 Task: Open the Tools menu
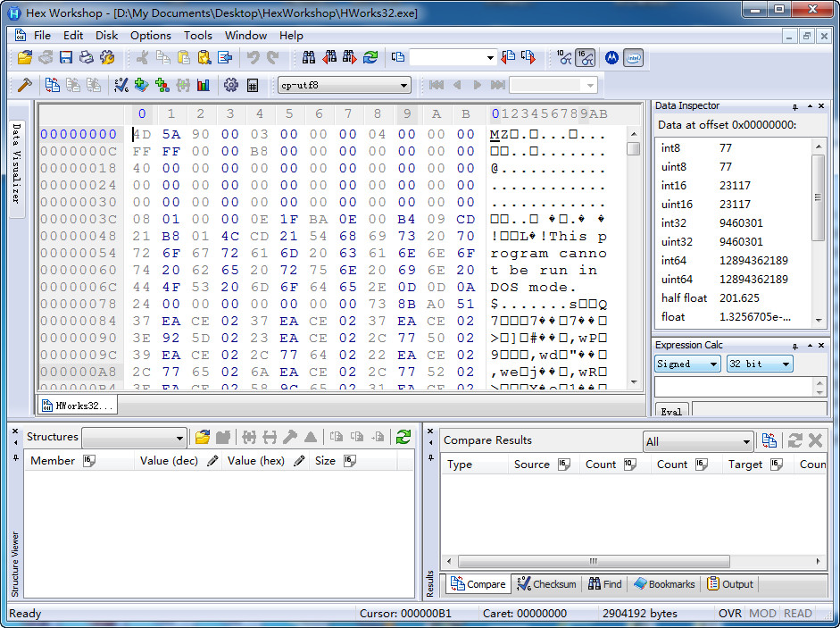(198, 36)
